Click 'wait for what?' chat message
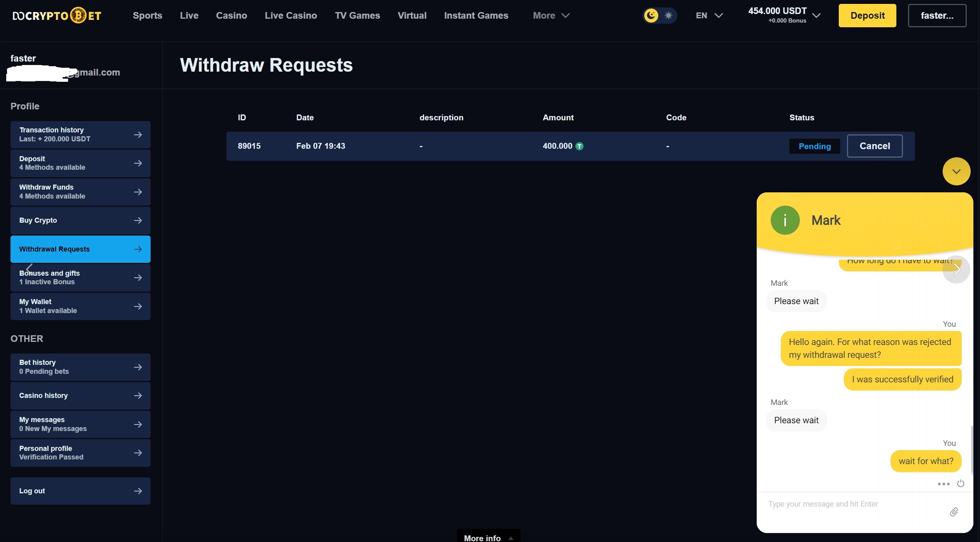This screenshot has height=542, width=980. click(x=926, y=461)
